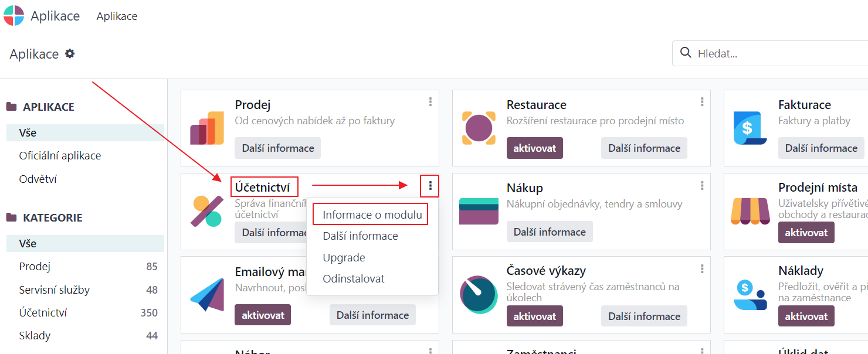
Task: Select Sklady category
Action: pyautogui.click(x=85, y=335)
